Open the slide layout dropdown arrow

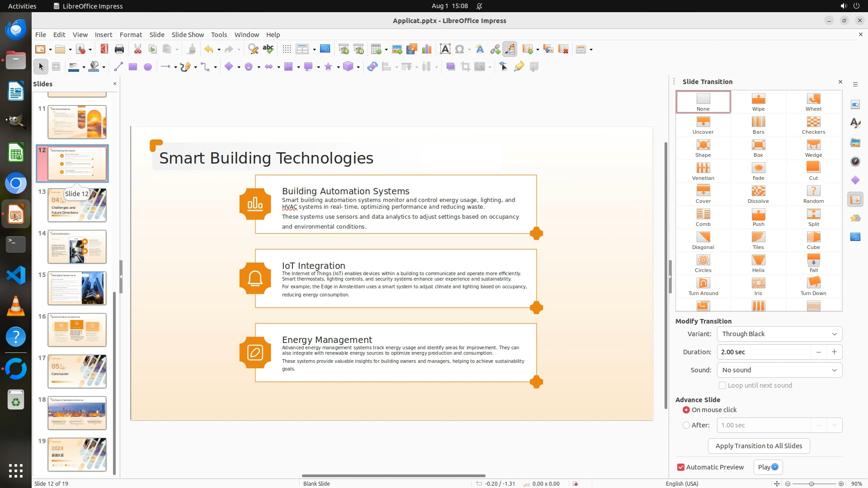coord(591,50)
